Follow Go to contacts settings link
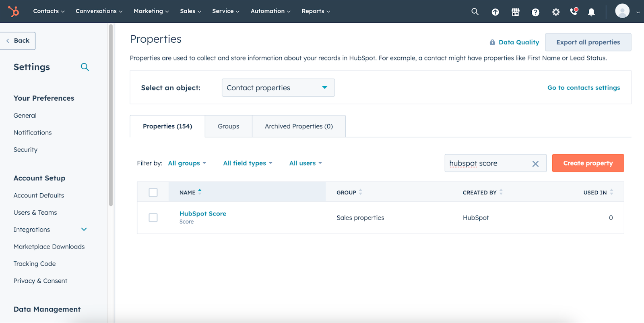The height and width of the screenshot is (323, 644). click(x=584, y=88)
